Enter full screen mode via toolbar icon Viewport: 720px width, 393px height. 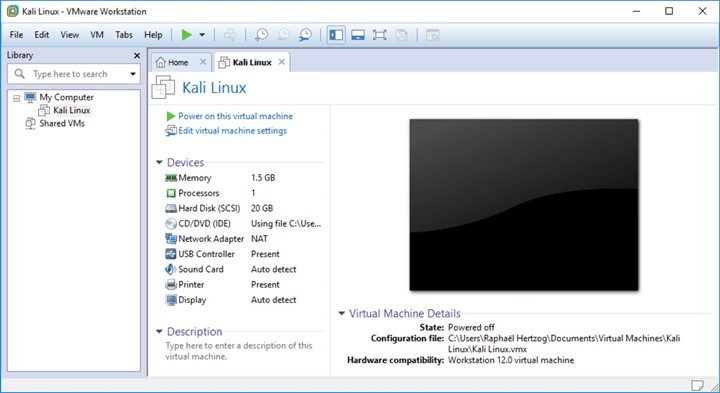(379, 35)
